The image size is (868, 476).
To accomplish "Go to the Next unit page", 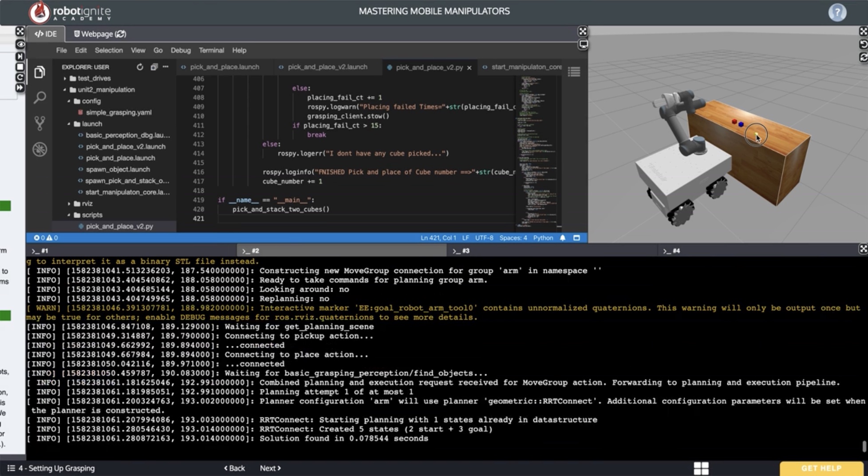I will 270,468.
